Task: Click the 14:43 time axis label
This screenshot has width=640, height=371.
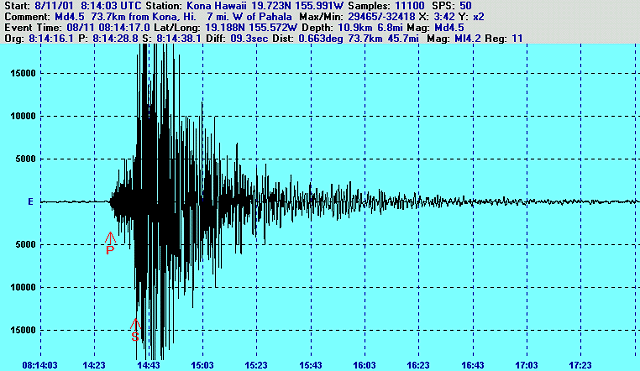Action: coord(149,365)
